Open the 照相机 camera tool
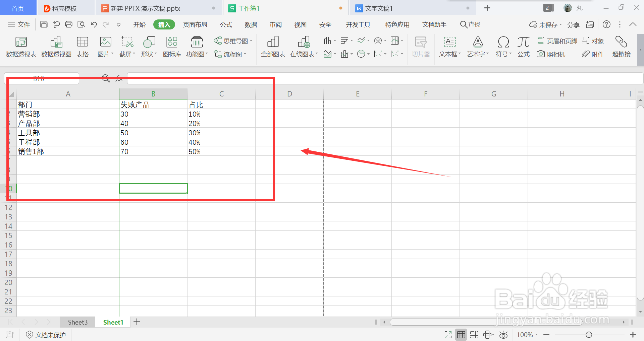This screenshot has width=644, height=341. 551,54
